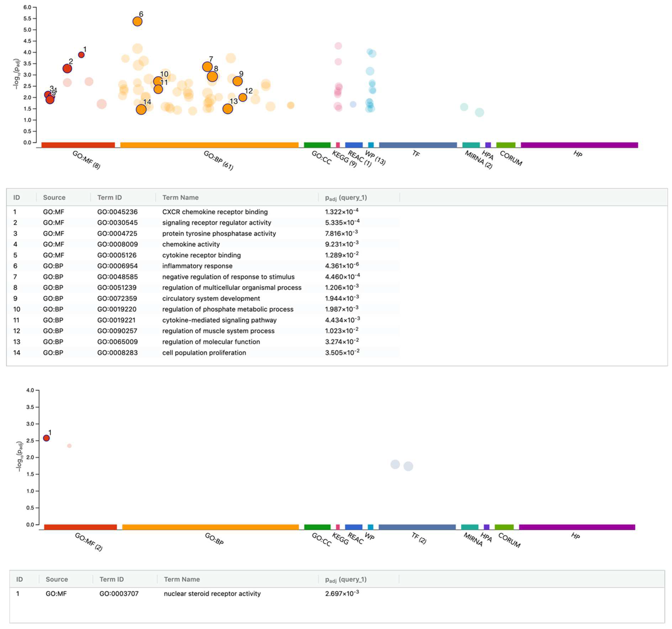Select data point 14 in top plot

tap(141, 109)
